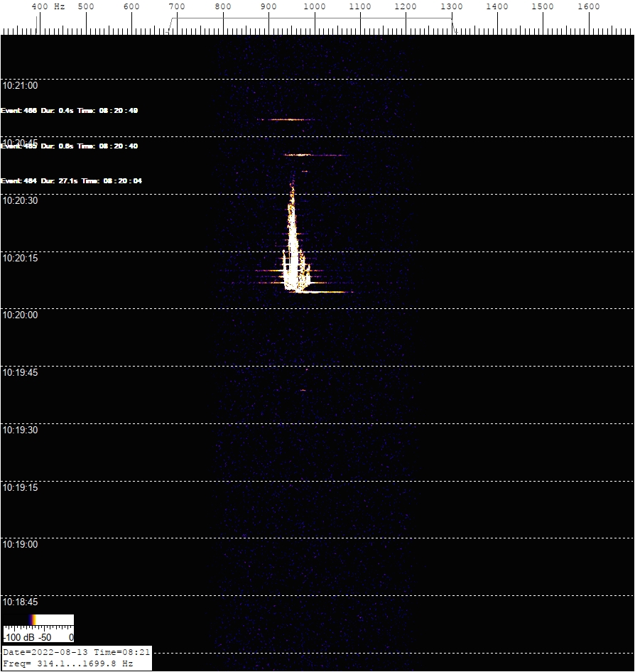Click the 1100 frequency scale label
The height and width of the screenshot is (672, 635).
[360, 6]
